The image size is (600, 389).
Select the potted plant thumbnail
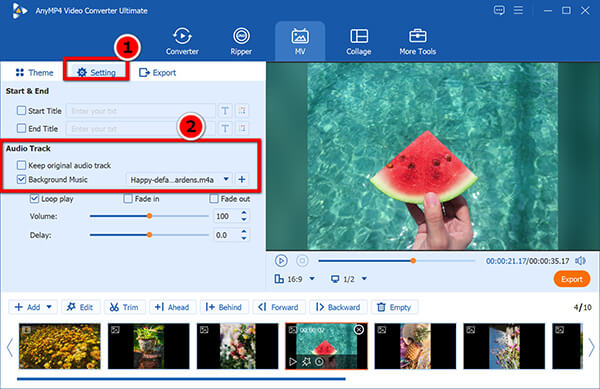click(148, 346)
